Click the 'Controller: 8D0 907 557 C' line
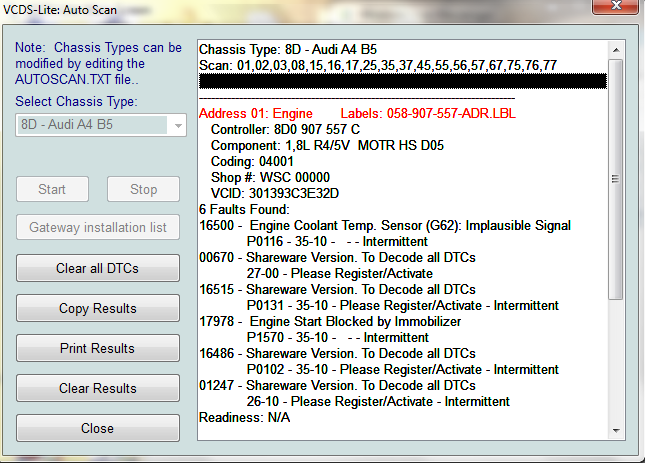Image resolution: width=645 pixels, height=466 pixels. point(285,130)
